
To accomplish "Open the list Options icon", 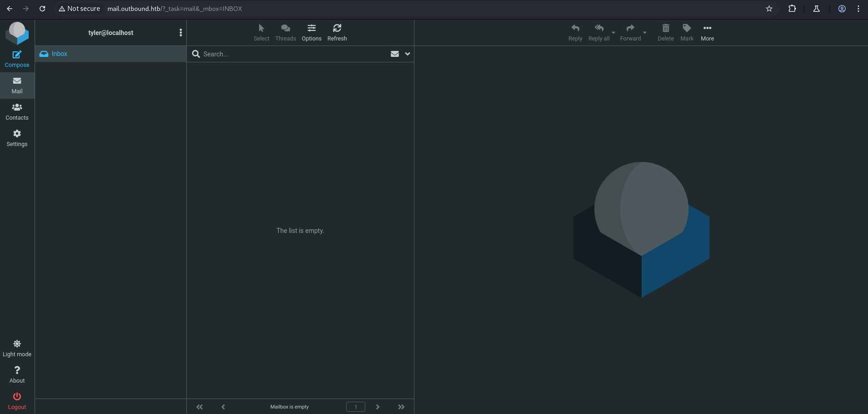I will pos(311,33).
